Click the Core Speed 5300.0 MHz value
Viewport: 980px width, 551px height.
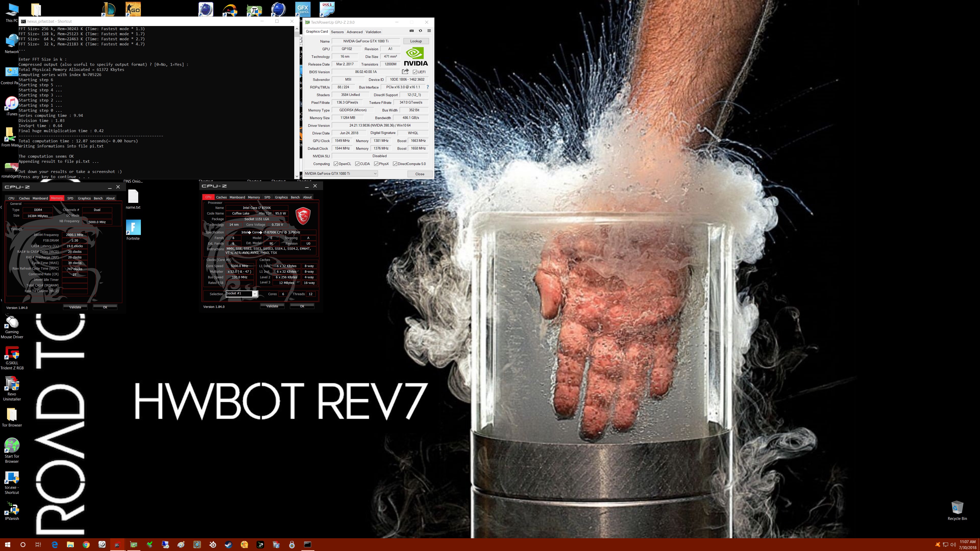(239, 266)
